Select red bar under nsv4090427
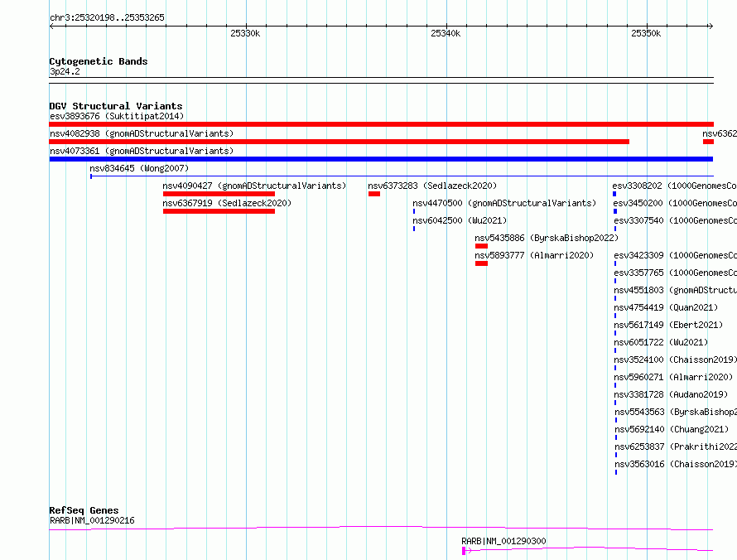This screenshot has width=737, height=560. pyautogui.click(x=219, y=194)
